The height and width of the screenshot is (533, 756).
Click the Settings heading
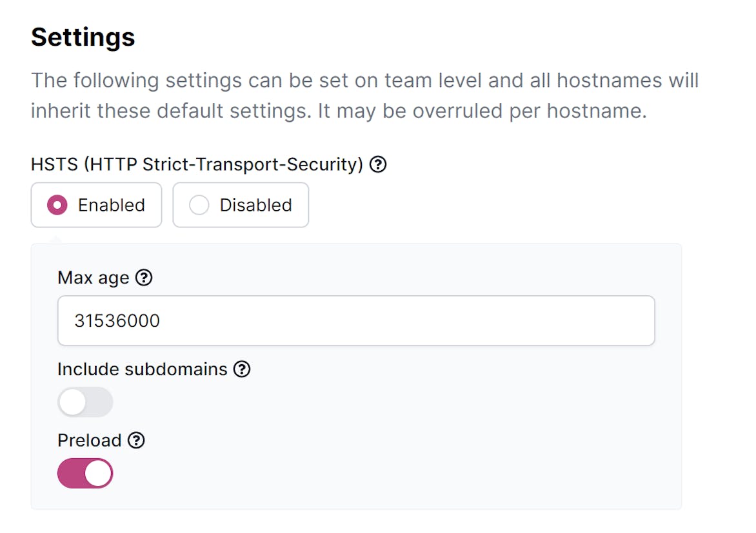click(83, 37)
